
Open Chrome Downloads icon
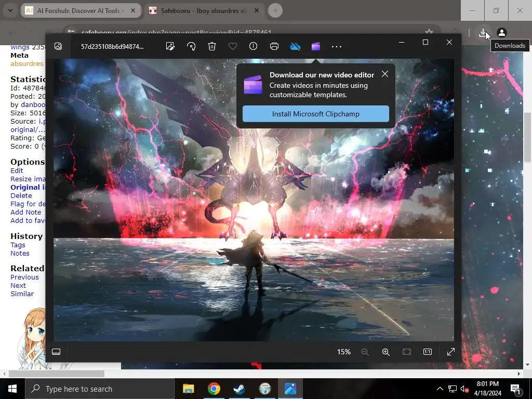pos(483,33)
